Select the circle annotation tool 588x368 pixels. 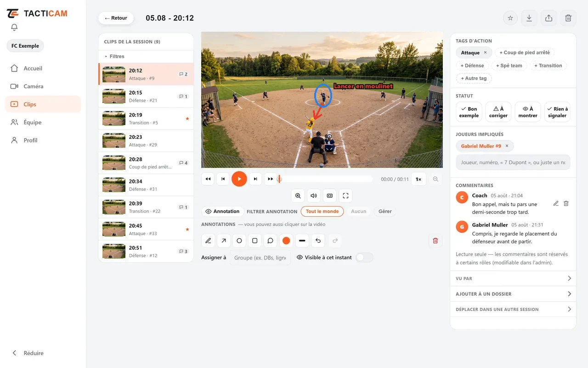coord(239,241)
